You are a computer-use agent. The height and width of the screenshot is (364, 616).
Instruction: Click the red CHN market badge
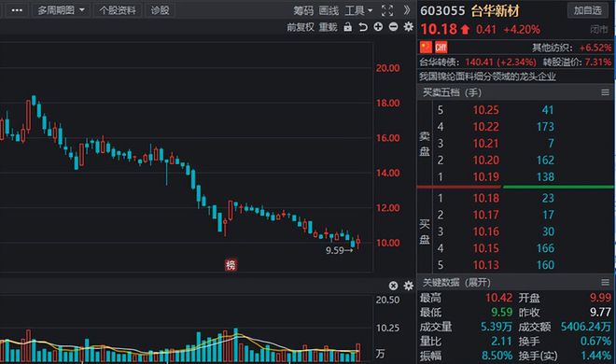(x=441, y=48)
